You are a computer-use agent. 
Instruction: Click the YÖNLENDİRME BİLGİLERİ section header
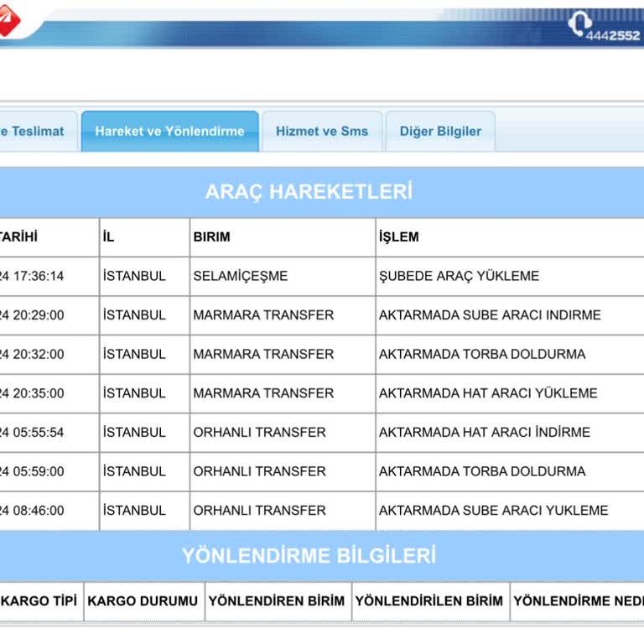click(309, 556)
